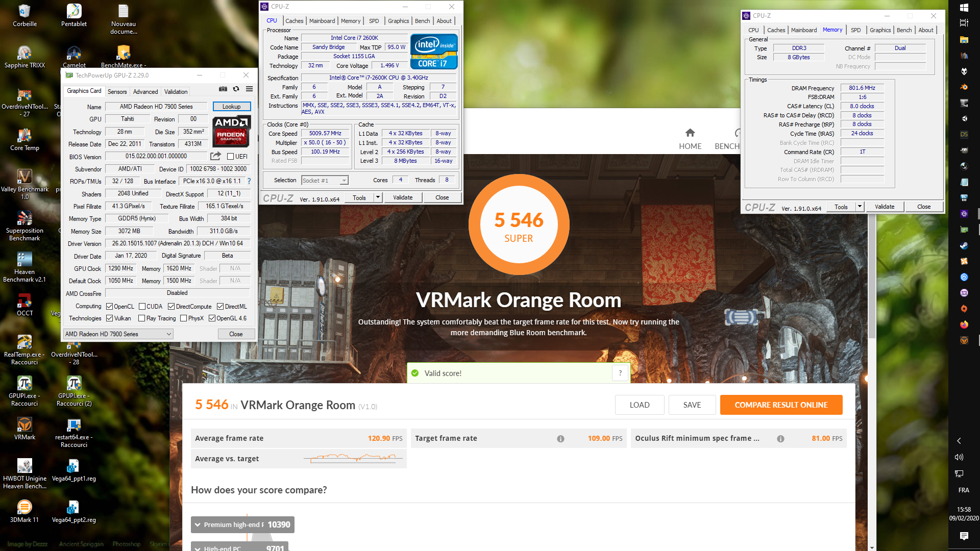Open Firefox from taskbar
Screen dimensions: 980x551
[964, 324]
